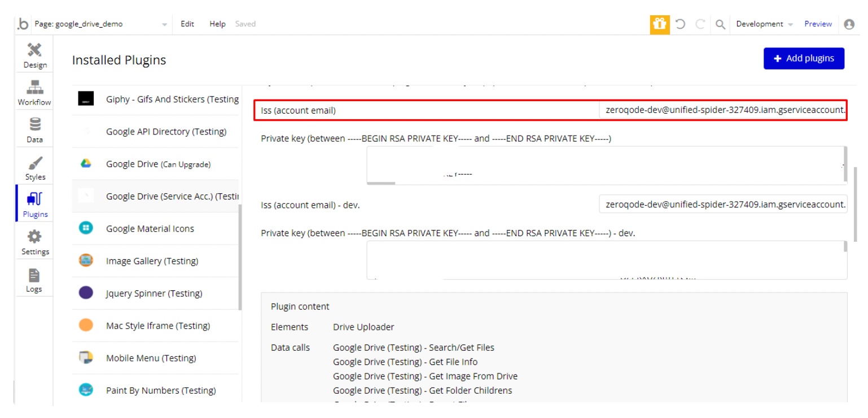Click the Installed Plugins heading
Image resolution: width=868 pixels, height=418 pixels.
pyautogui.click(x=119, y=60)
